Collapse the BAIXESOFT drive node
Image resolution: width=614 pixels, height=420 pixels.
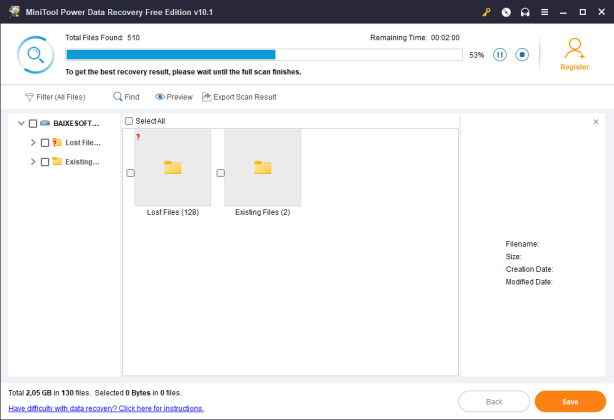coord(21,123)
